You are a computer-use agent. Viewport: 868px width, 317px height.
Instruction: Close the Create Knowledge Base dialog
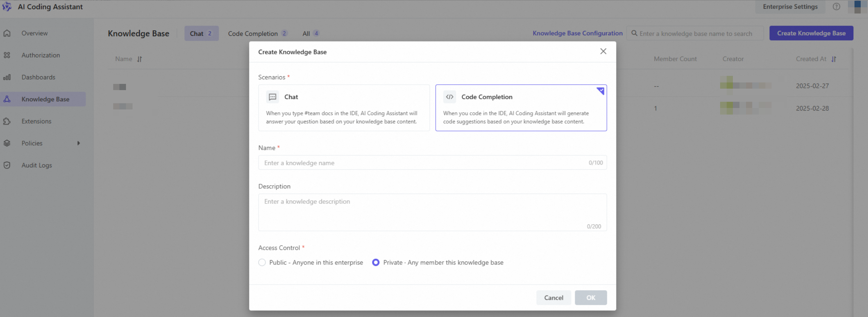[x=603, y=51]
